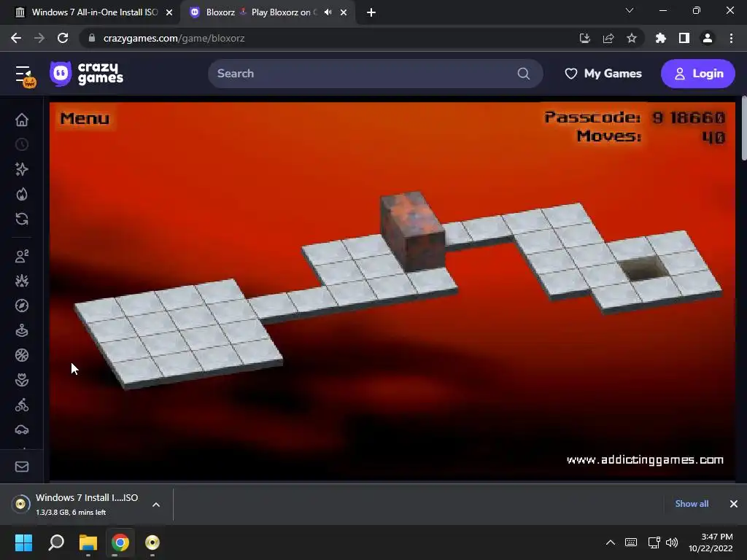The height and width of the screenshot is (560, 747).
Task: Open the 2 Player games sidebar icon
Action: (x=22, y=256)
